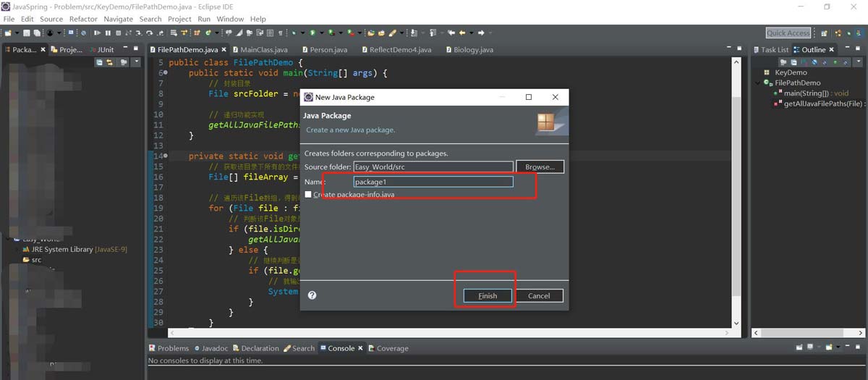
Task: Collapse fold marker at line 14
Action: click(x=166, y=156)
